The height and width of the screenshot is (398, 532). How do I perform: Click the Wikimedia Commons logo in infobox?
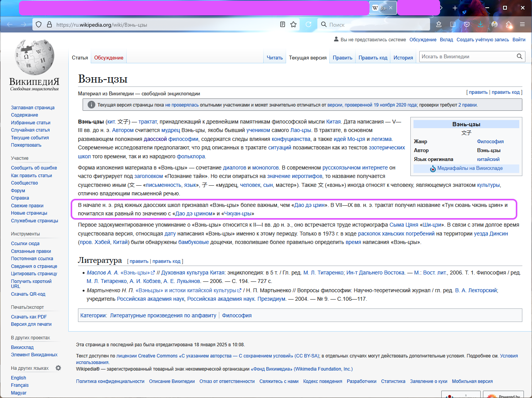433,169
